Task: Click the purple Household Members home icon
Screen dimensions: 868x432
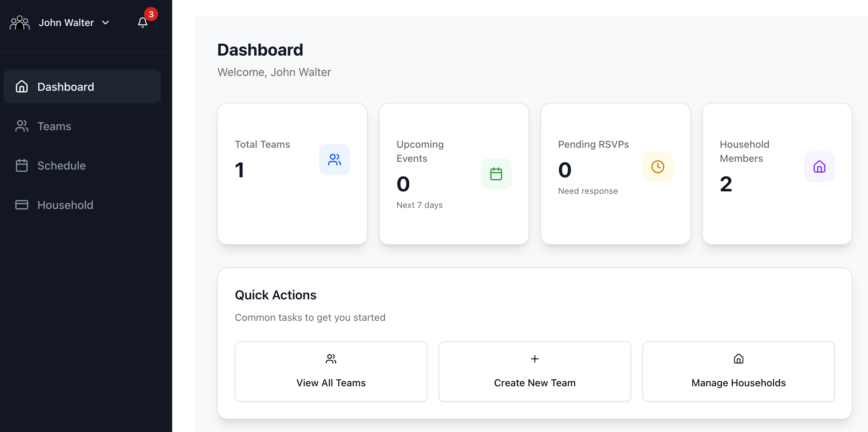Action: pyautogui.click(x=819, y=167)
